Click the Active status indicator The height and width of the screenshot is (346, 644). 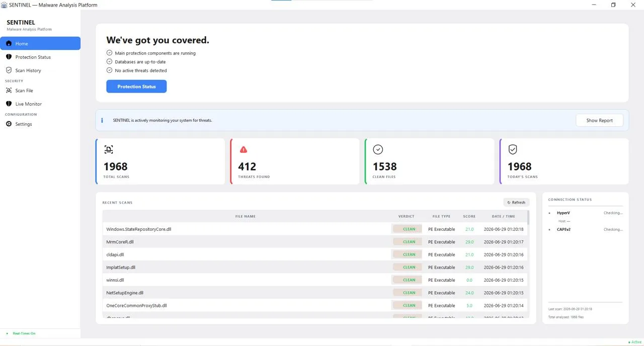coord(634,342)
